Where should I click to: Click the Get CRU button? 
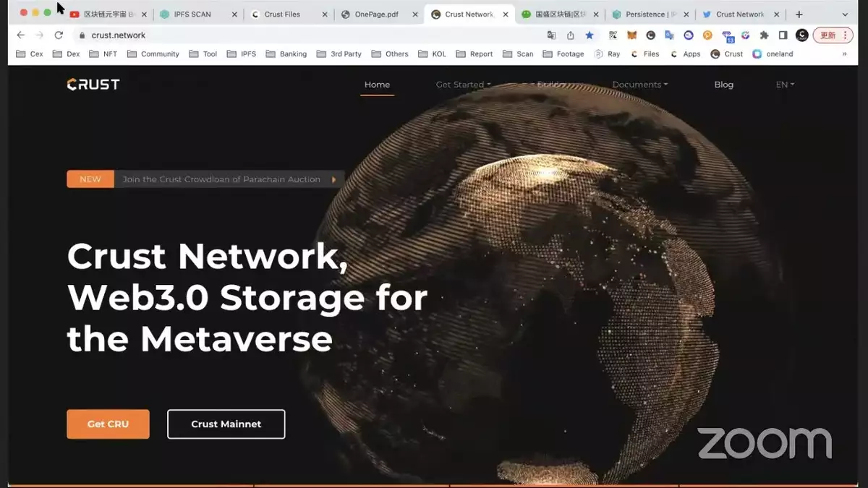point(108,424)
